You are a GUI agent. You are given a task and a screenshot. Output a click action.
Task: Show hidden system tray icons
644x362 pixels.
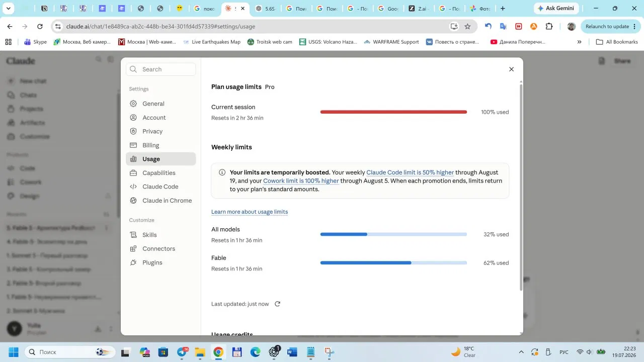(521, 352)
